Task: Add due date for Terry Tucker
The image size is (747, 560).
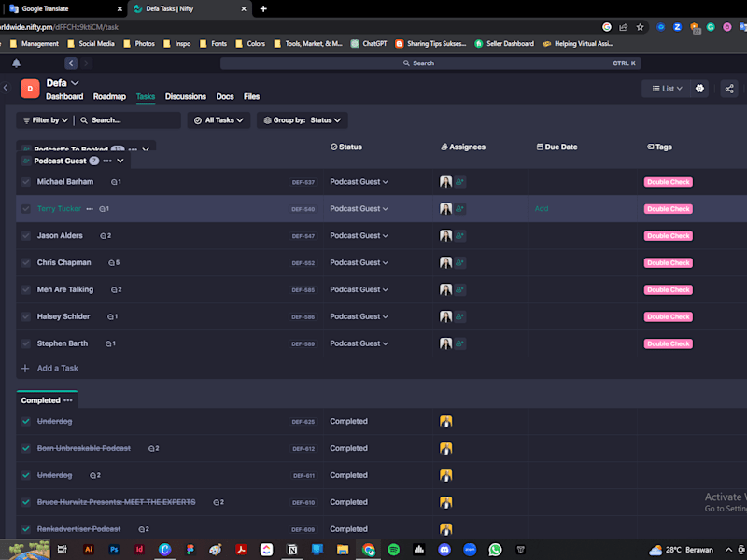Action: [x=542, y=208]
